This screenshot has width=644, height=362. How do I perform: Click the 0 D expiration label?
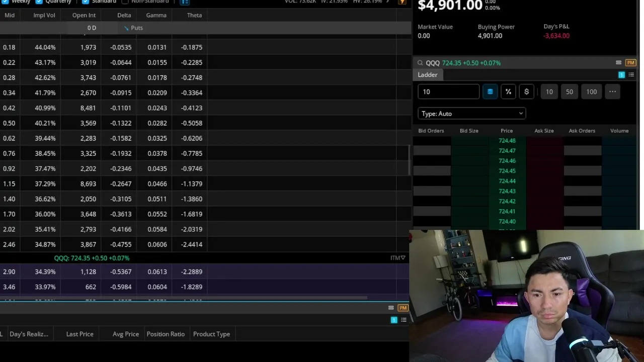[92, 28]
